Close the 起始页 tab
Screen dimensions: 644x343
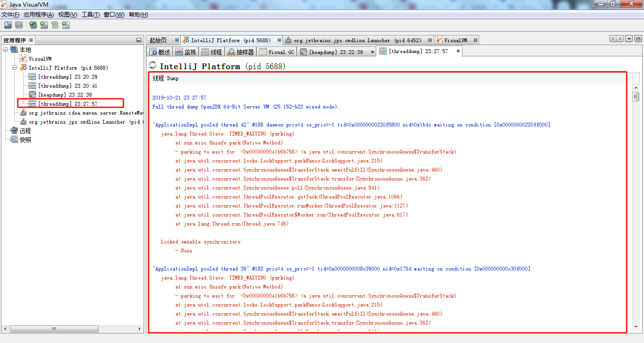(177, 40)
